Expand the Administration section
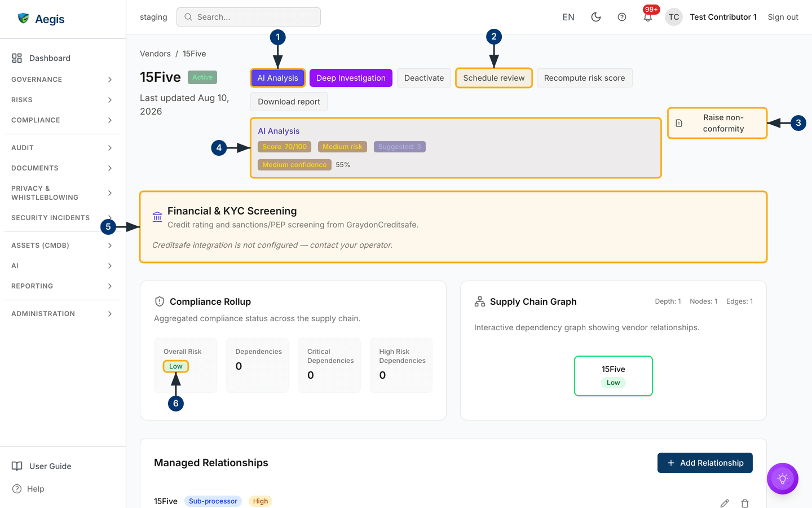Screen dimensions: 812x508 (63, 314)
